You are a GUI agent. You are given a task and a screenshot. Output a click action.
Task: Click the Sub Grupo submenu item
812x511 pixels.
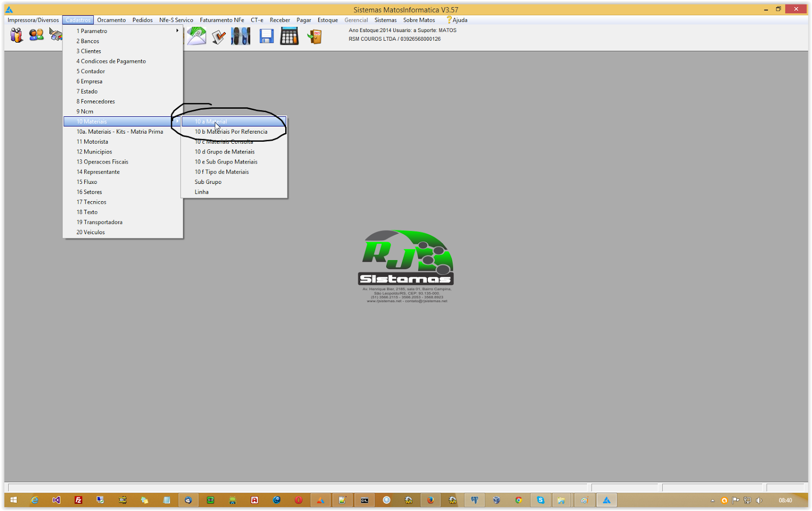[234, 182]
